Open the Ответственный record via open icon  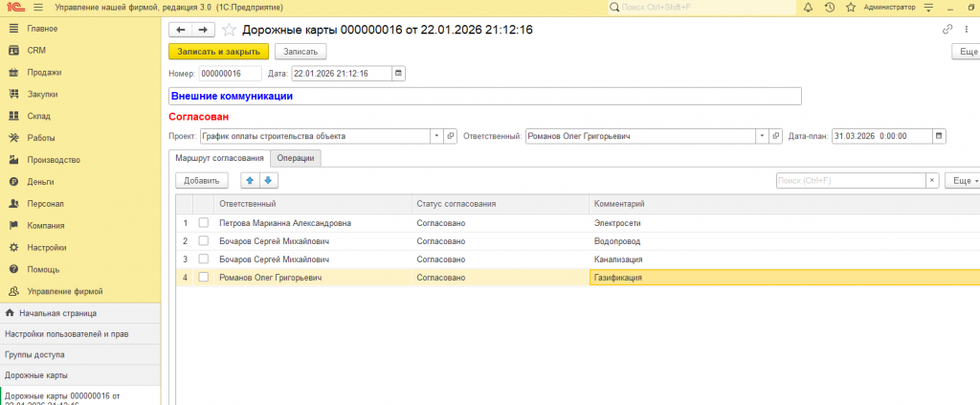775,136
